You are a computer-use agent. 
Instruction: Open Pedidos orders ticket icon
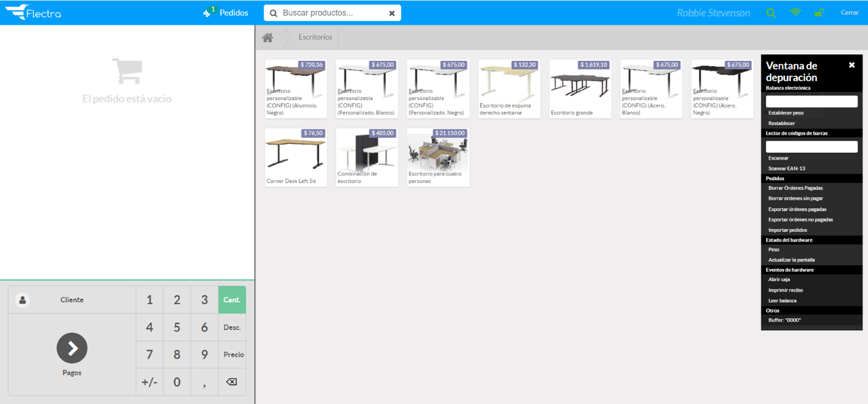[x=208, y=13]
